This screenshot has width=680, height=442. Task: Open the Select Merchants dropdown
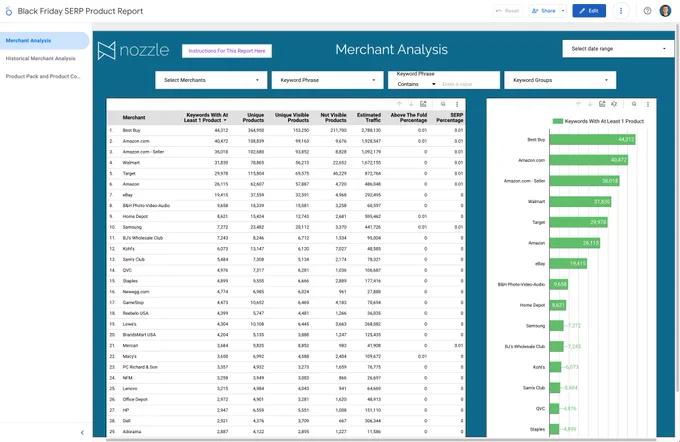pos(211,80)
